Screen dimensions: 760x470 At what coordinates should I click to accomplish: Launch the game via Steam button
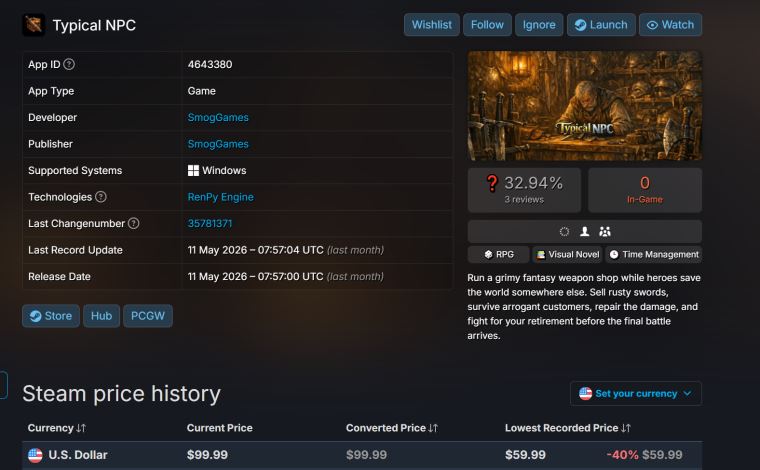point(601,25)
